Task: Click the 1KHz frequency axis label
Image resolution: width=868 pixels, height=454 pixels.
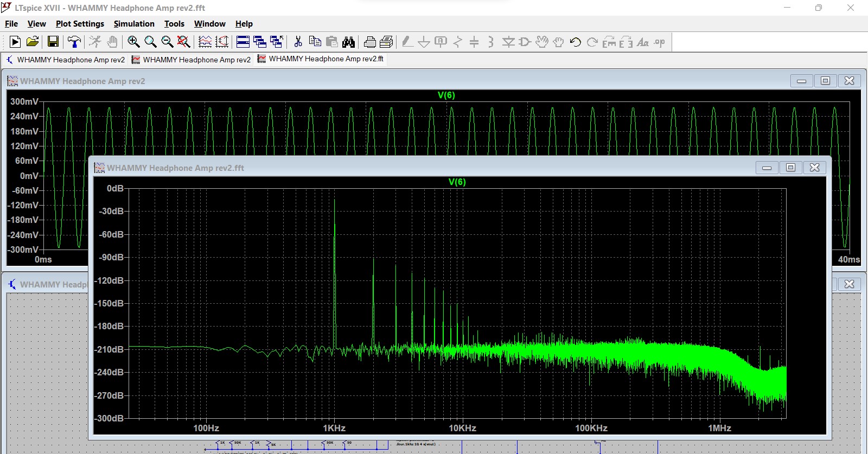Action: [334, 428]
